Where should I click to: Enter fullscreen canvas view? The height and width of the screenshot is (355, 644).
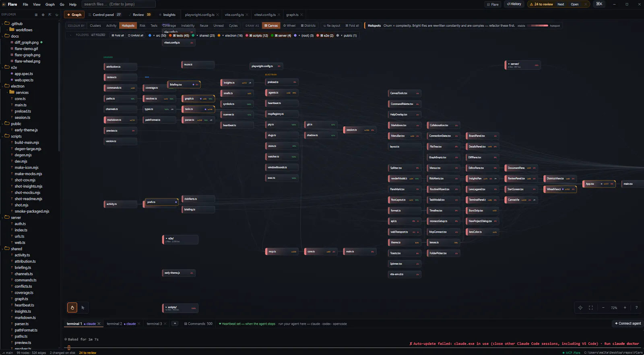pyautogui.click(x=591, y=308)
